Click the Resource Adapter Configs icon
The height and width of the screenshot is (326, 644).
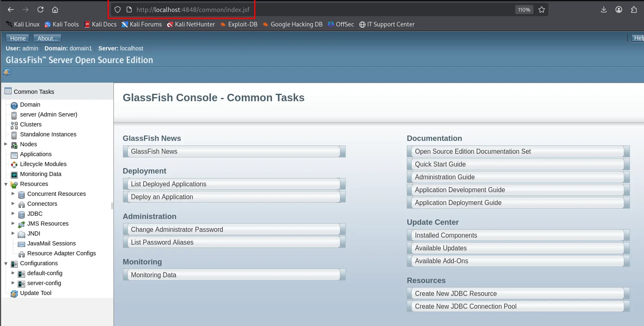21,254
